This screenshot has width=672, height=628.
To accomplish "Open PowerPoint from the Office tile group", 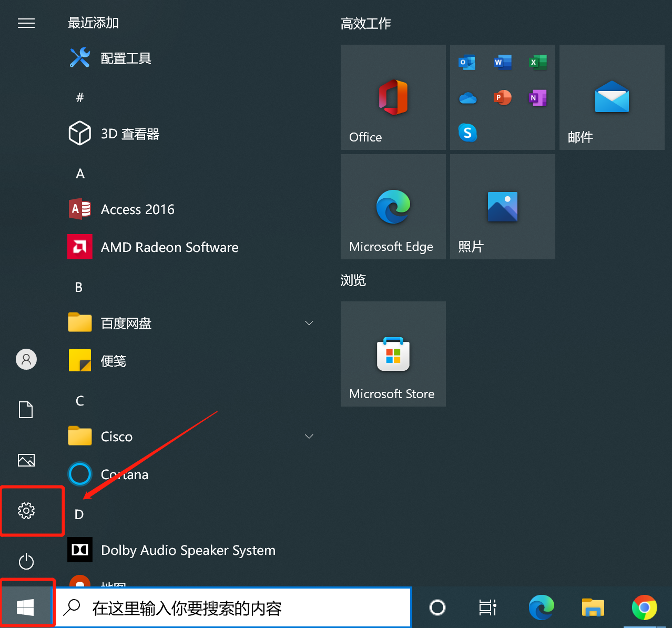I will [502, 97].
